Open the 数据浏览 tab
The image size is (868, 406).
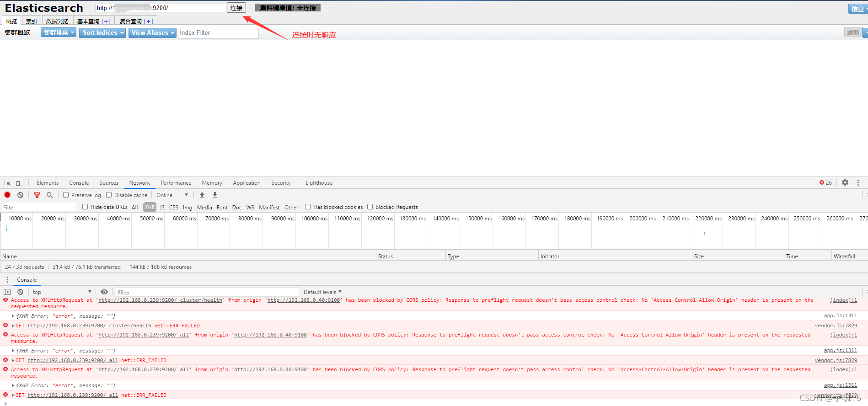point(57,21)
